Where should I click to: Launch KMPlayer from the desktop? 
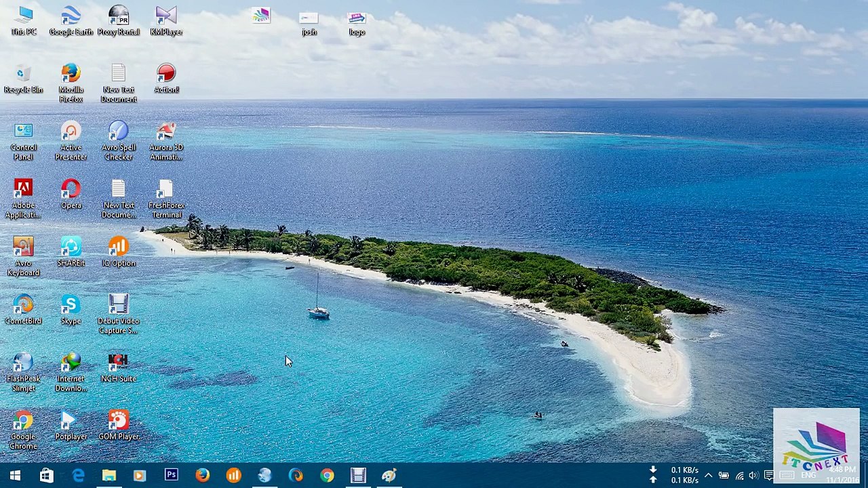(x=166, y=20)
